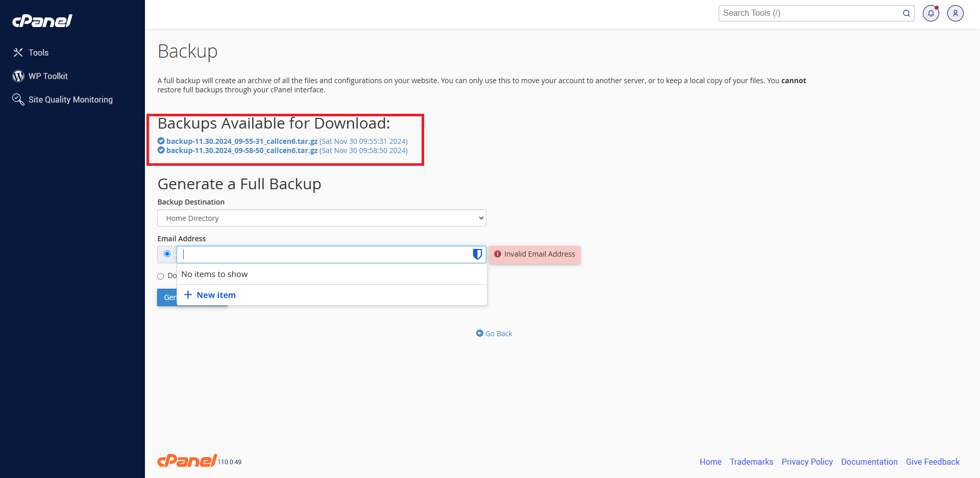The image size is (980, 478).
Task: Click the WordPress icon for WP Toolkit
Action: [18, 76]
